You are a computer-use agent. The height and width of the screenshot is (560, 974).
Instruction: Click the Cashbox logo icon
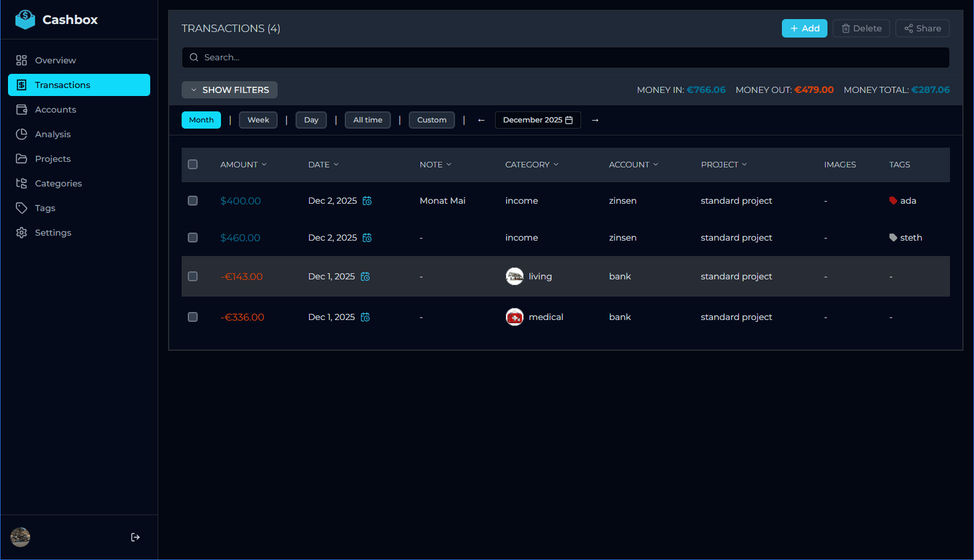click(25, 20)
